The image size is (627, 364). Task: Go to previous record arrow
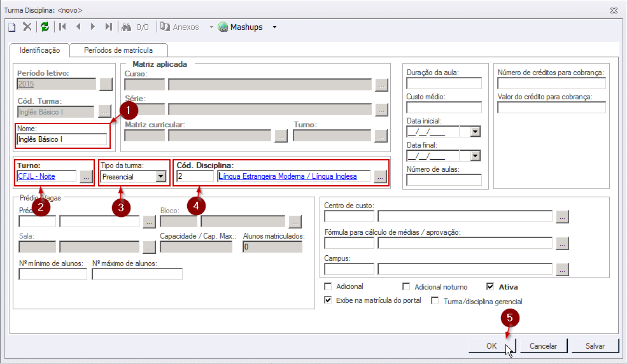78,27
